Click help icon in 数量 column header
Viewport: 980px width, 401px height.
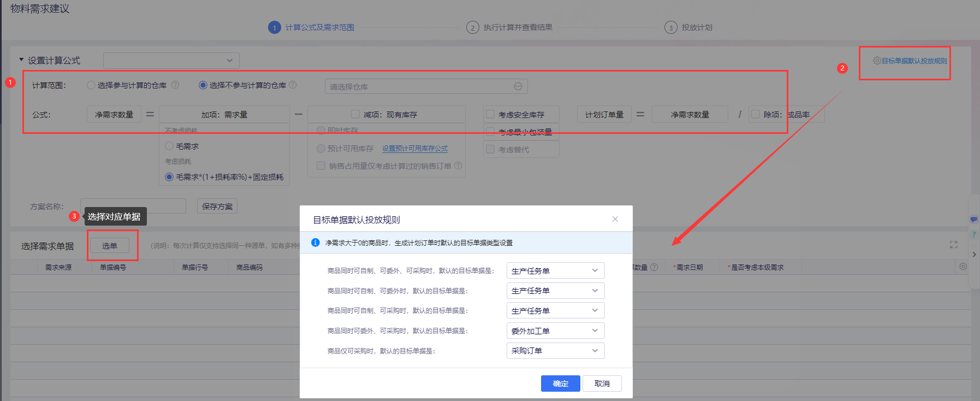tap(654, 267)
